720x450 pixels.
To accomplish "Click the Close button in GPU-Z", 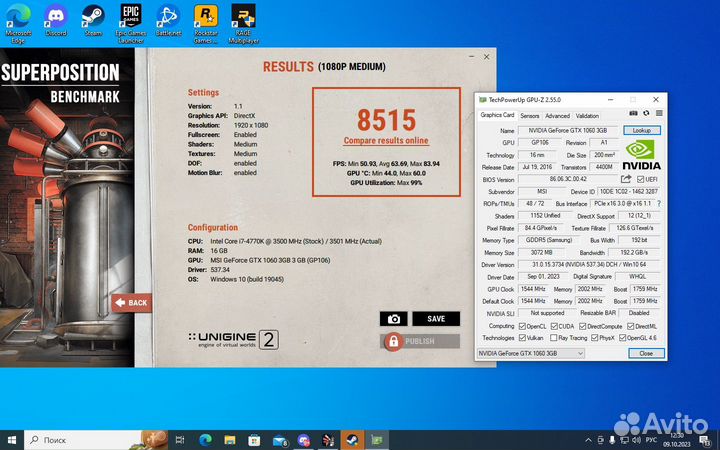I will coord(646,353).
